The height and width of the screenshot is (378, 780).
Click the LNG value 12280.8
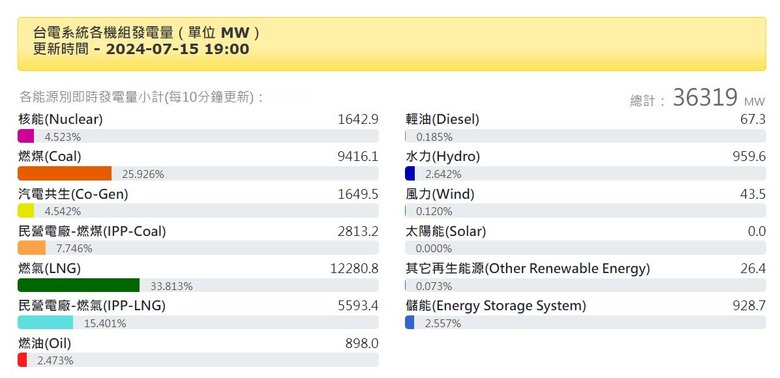click(354, 269)
